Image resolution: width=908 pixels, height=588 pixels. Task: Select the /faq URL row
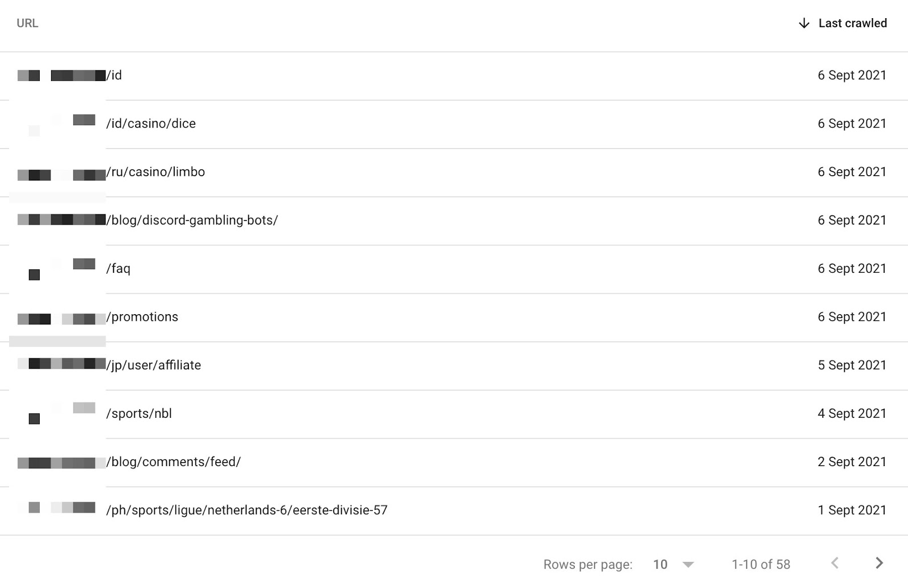click(x=118, y=268)
